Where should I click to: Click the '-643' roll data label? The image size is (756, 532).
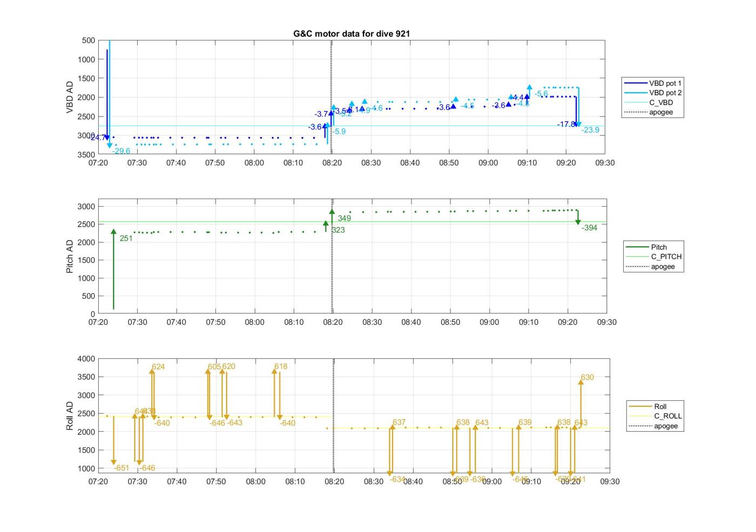(234, 422)
